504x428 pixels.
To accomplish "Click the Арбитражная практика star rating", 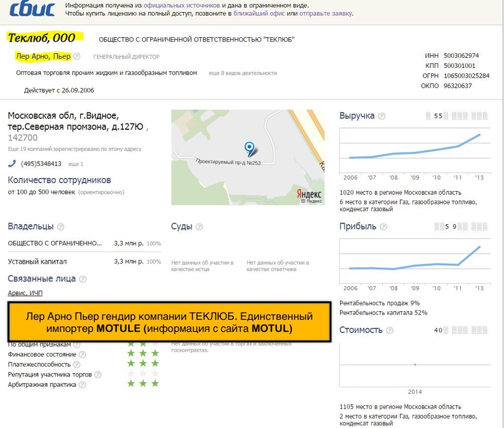I will [x=143, y=383].
